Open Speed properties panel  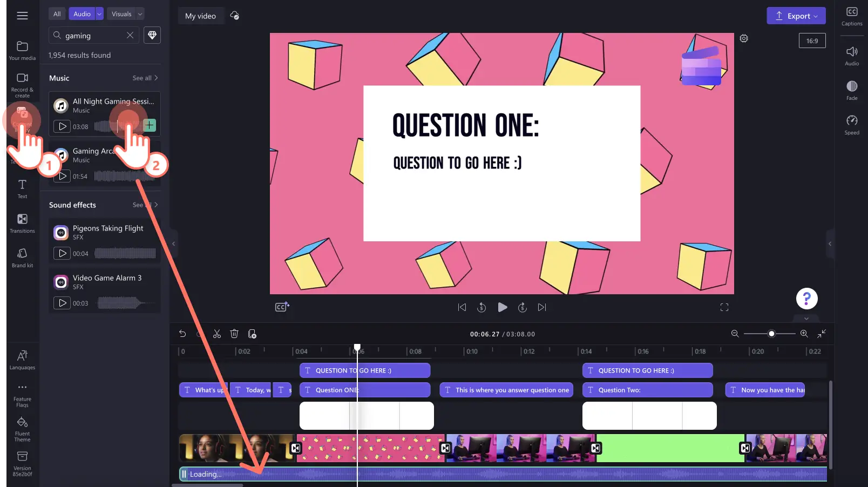[852, 125]
